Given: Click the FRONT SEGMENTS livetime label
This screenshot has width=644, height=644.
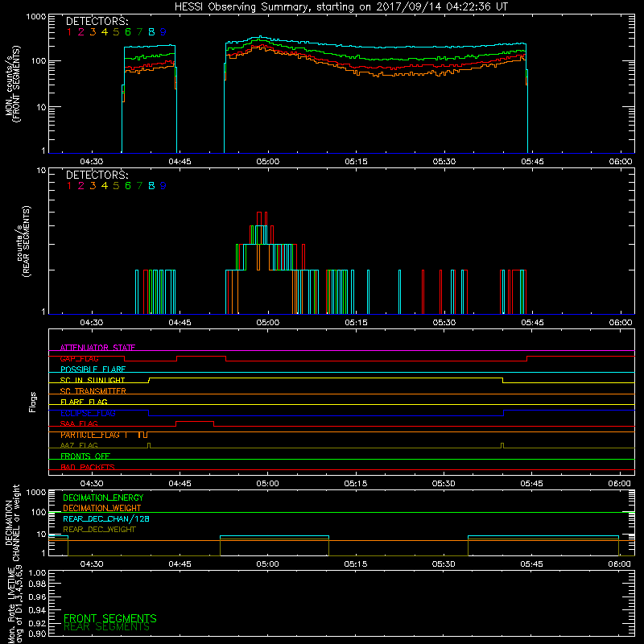Looking at the screenshot, I should pyautogui.click(x=110, y=618).
